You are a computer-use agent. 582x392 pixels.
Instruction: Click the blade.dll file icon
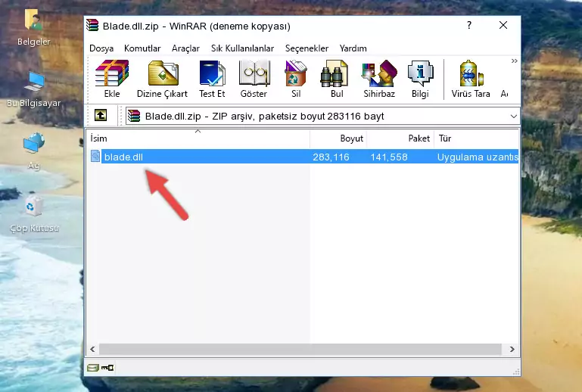[95, 157]
